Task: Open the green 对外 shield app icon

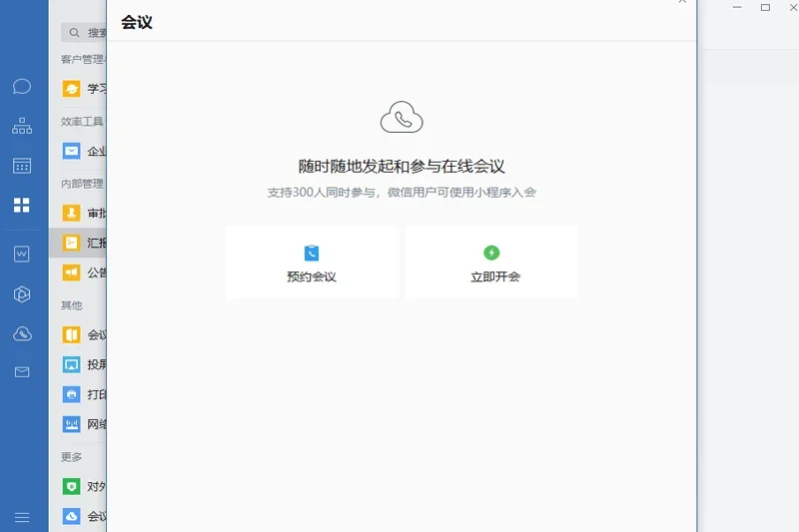Action: (71, 486)
